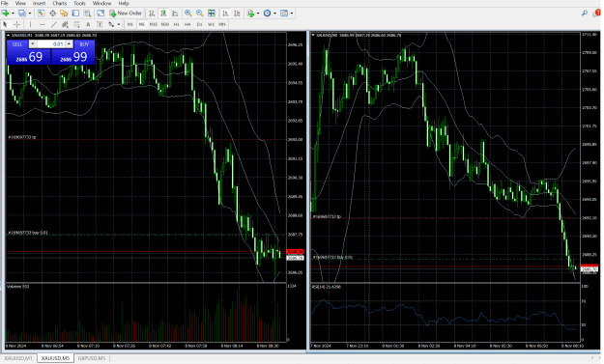Select the Trendline tool
The height and width of the screenshot is (364, 604).
53,24
